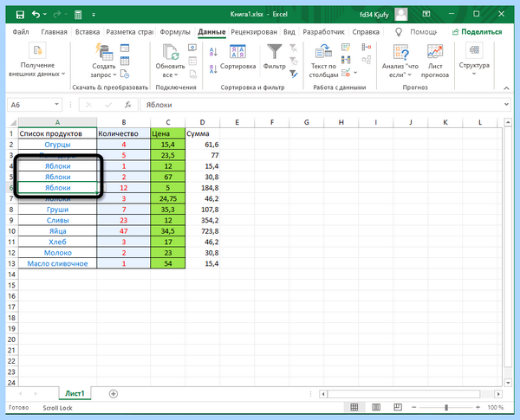The height and width of the screenshot is (420, 520).
Task: Select column B header
Action: coord(124,122)
